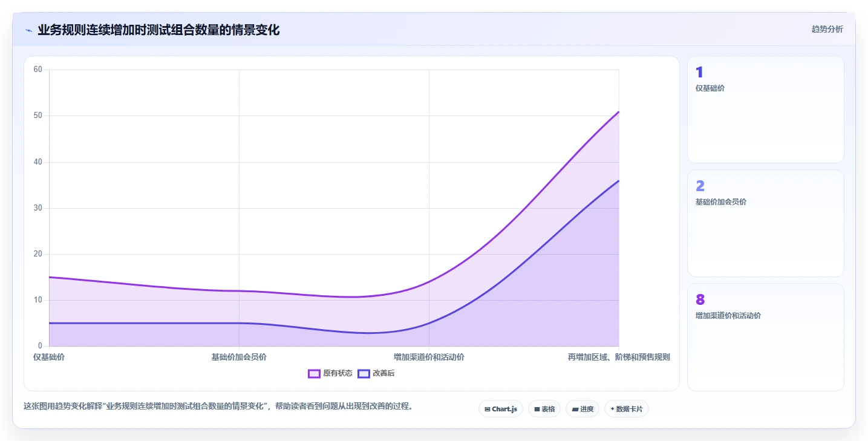The width and height of the screenshot is (868, 441).
Task: Select the 数据卡片 tag chip
Action: click(627, 409)
